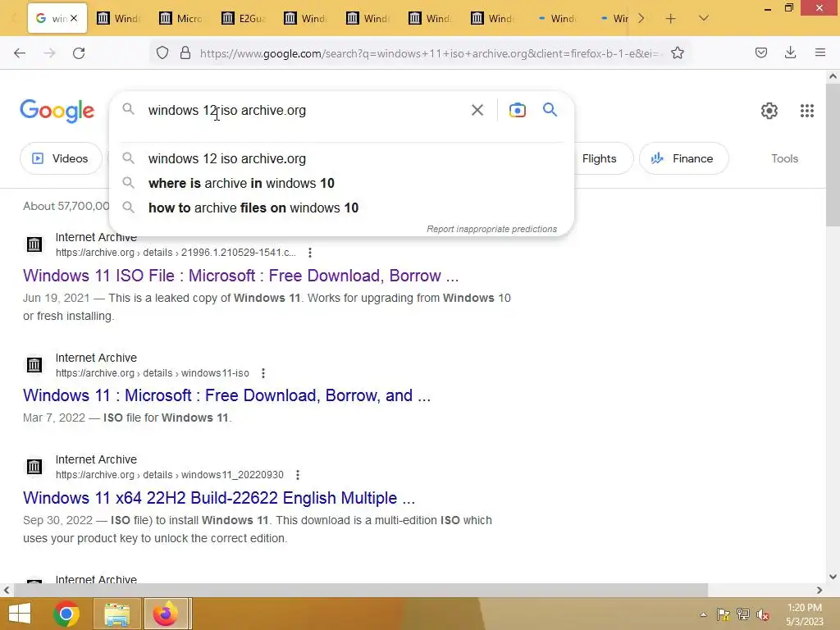This screenshot has width=840, height=630.
Task: Go back to the previous page
Action: click(20, 53)
